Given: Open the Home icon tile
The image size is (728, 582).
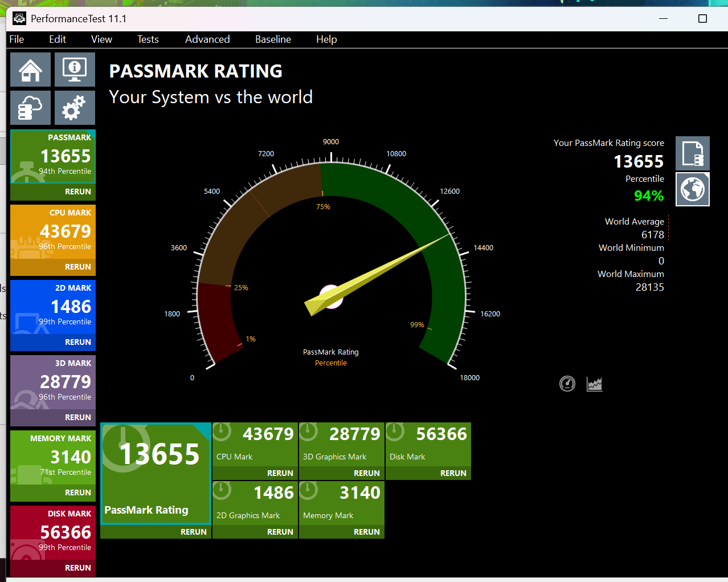Looking at the screenshot, I should [x=30, y=70].
